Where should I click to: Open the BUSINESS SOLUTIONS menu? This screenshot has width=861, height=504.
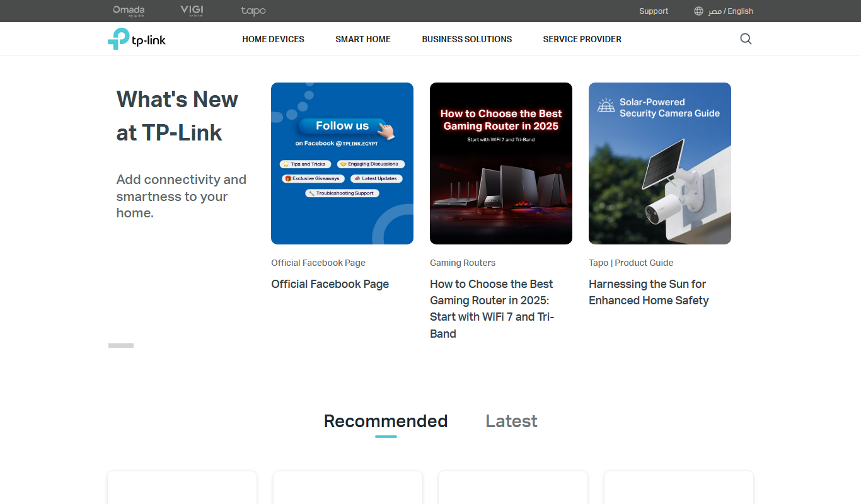pos(467,39)
